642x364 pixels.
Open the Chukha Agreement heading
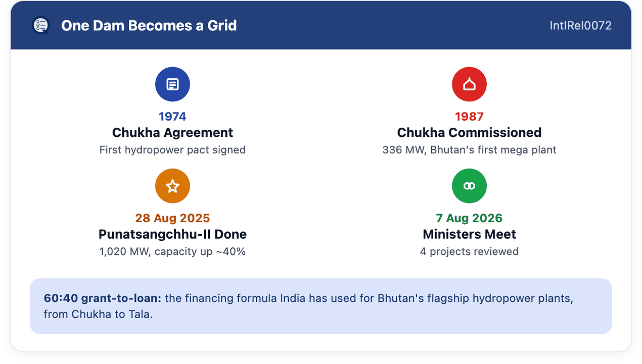click(172, 133)
